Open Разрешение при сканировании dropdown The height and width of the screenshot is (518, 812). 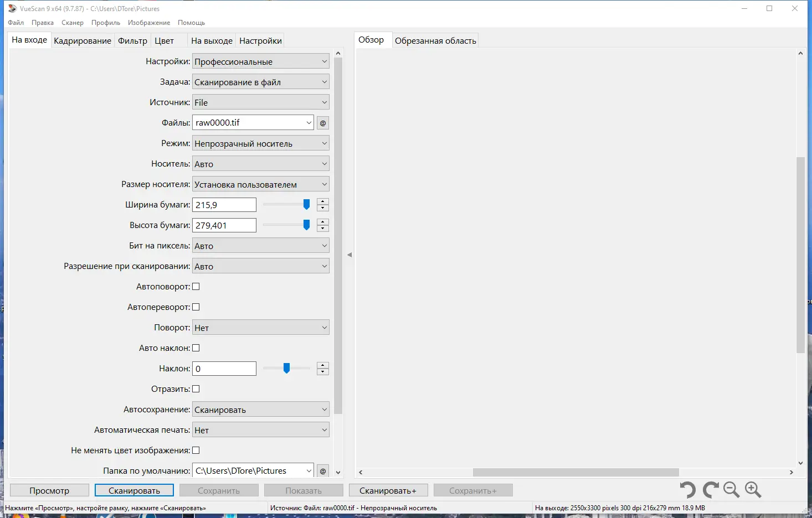click(261, 266)
